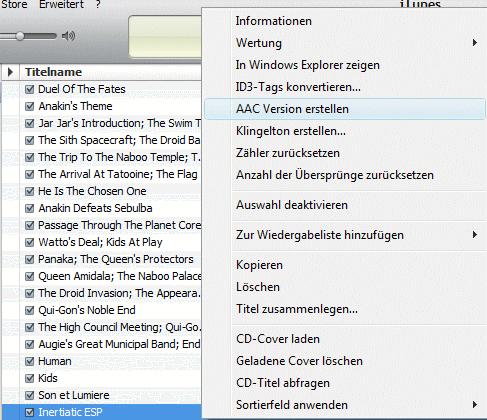Open the Store menu
Screen dimensions: 487x420
click(x=14, y=5)
